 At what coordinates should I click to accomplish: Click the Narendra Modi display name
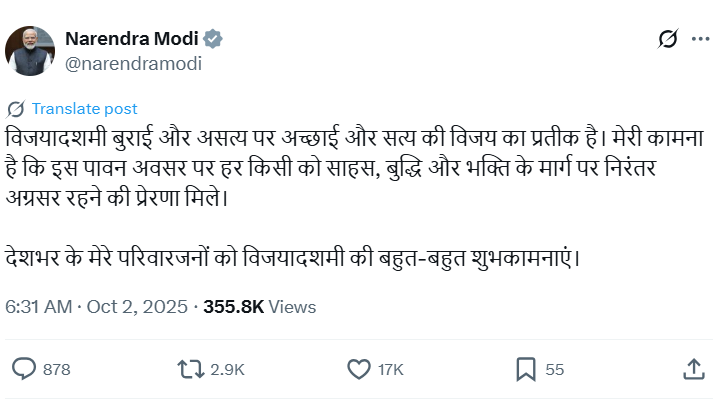(130, 39)
